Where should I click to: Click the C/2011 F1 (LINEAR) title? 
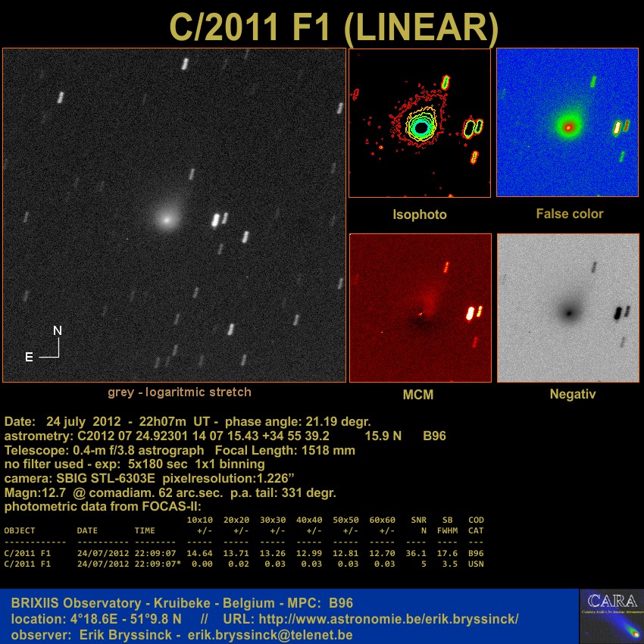(333, 27)
